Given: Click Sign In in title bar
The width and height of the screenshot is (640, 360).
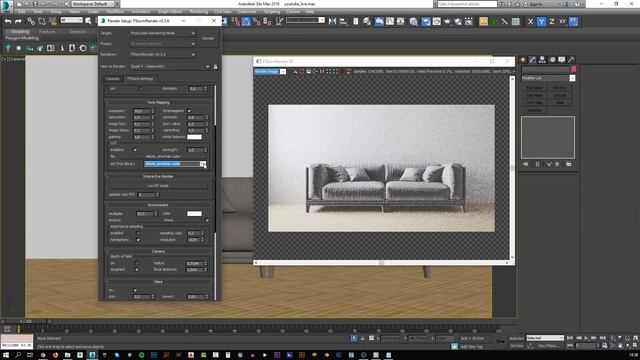Looking at the screenshot, I should 535,4.
